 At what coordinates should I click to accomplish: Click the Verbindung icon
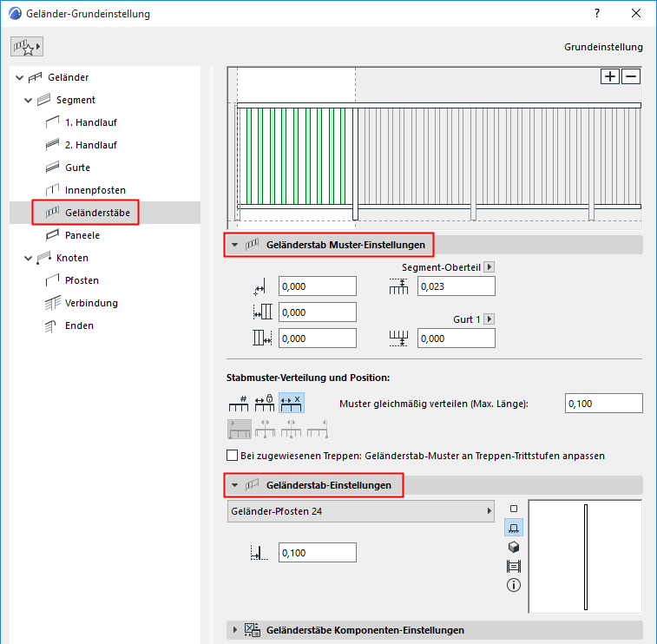point(52,303)
